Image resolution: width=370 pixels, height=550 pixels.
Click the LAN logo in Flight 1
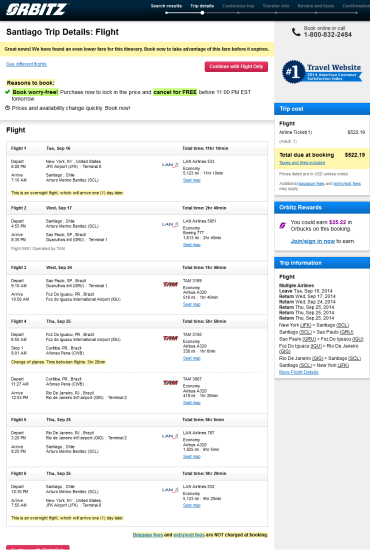coord(170,164)
